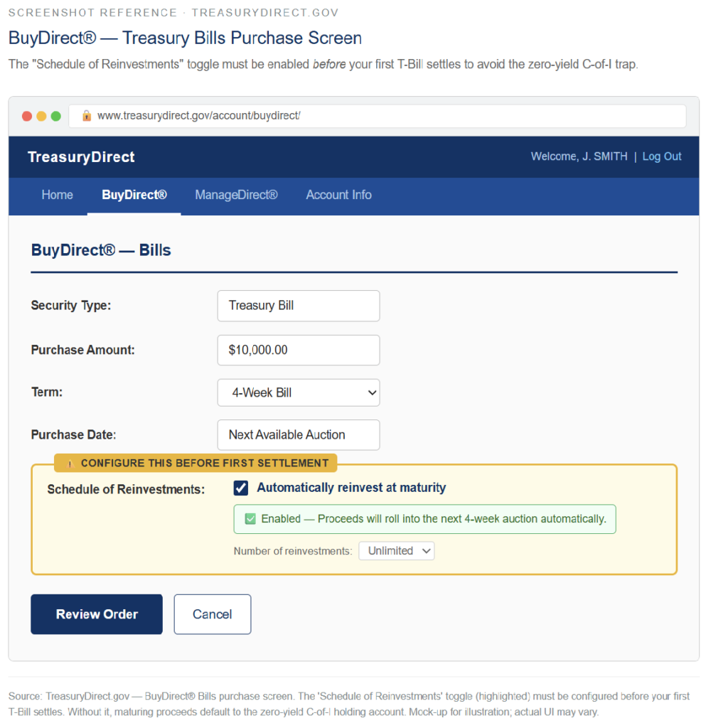Open the Number of reinvestments dropdown
The width and height of the screenshot is (706, 728).
(x=396, y=550)
